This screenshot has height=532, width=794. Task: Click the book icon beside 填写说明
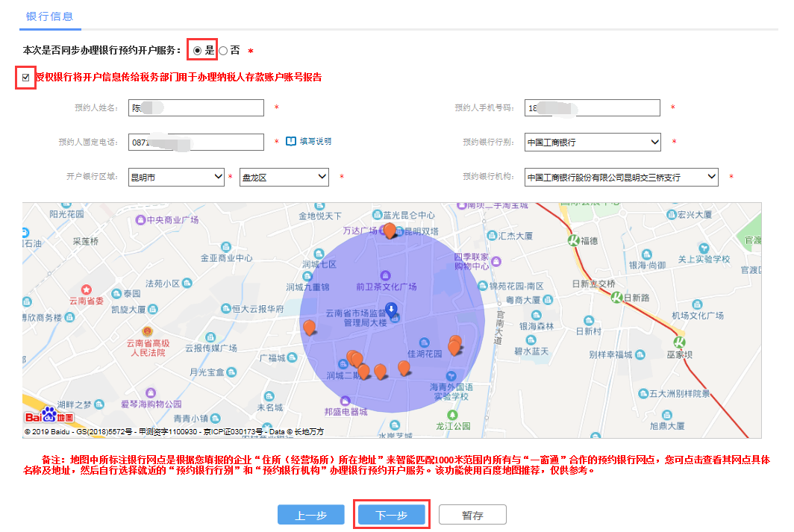(x=291, y=141)
